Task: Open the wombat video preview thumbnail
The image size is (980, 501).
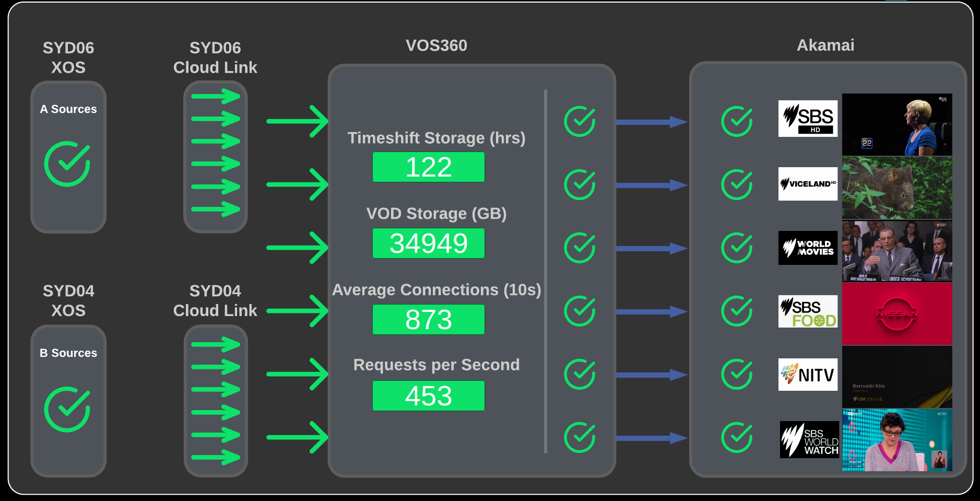Action: [x=896, y=188]
